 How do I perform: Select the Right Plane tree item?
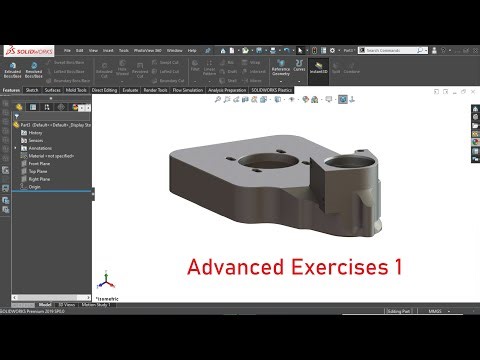click(x=36, y=179)
